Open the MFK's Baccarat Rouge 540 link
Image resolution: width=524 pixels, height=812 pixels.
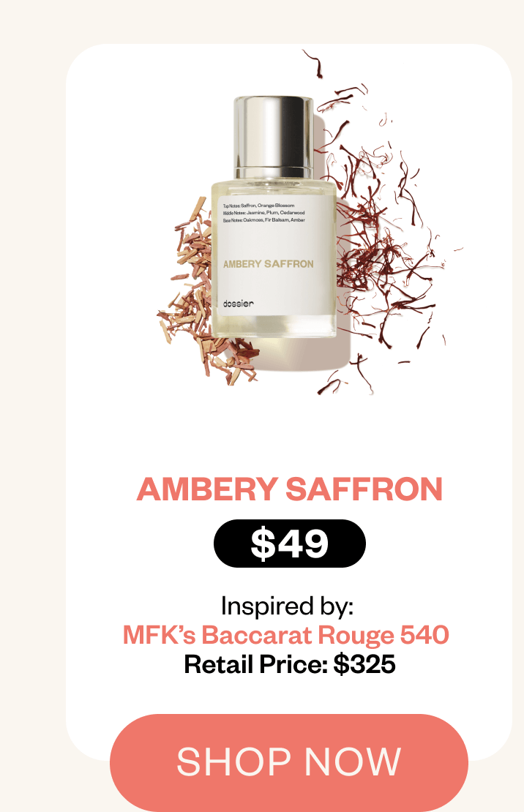pos(285,635)
